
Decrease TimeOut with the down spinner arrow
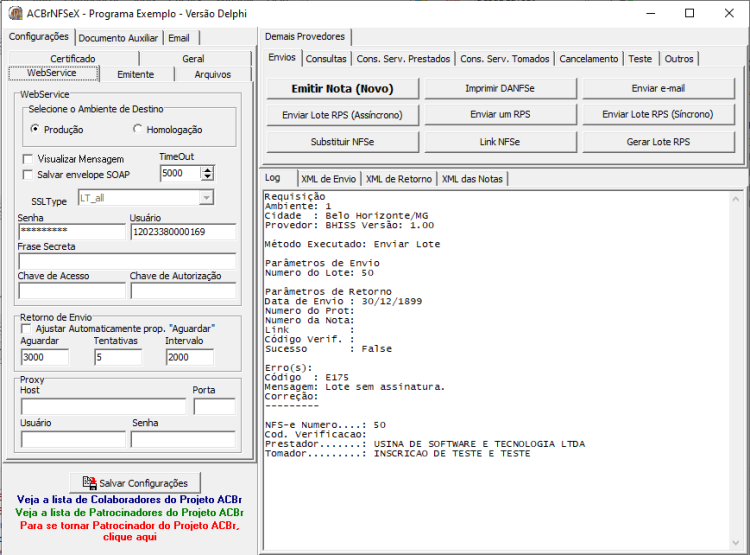point(207,177)
